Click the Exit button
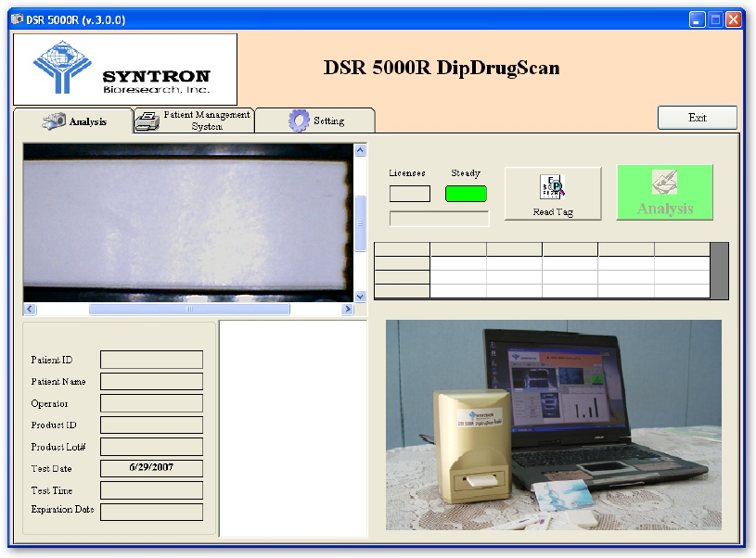Viewport: 756px width, 558px height. tap(698, 118)
